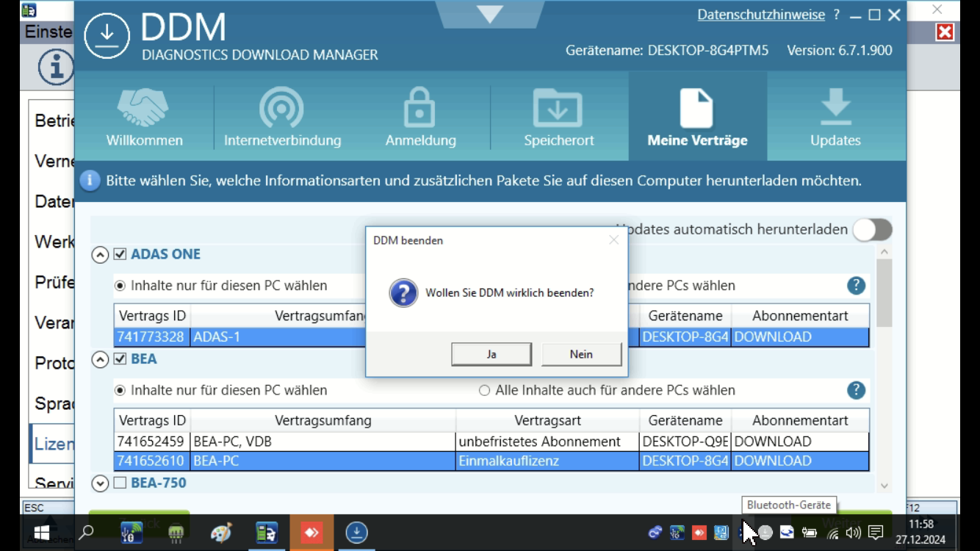Click the contract list scrollbar up arrow

point(884,252)
